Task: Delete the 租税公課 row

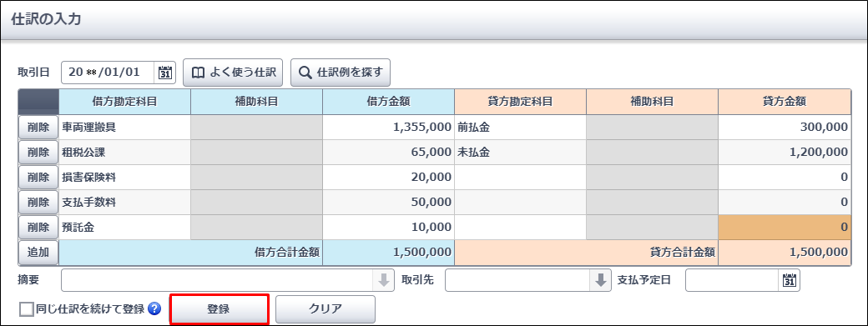Action: pos(38,152)
